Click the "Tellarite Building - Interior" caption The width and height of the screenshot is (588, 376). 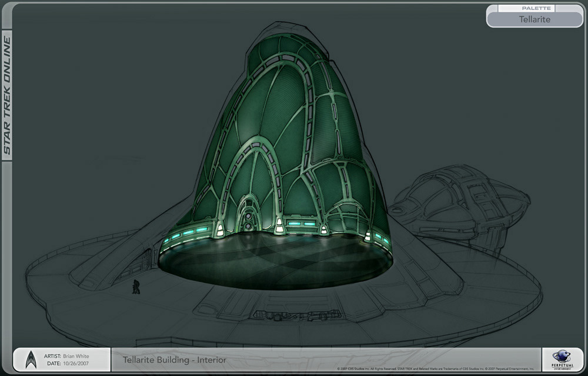click(175, 360)
